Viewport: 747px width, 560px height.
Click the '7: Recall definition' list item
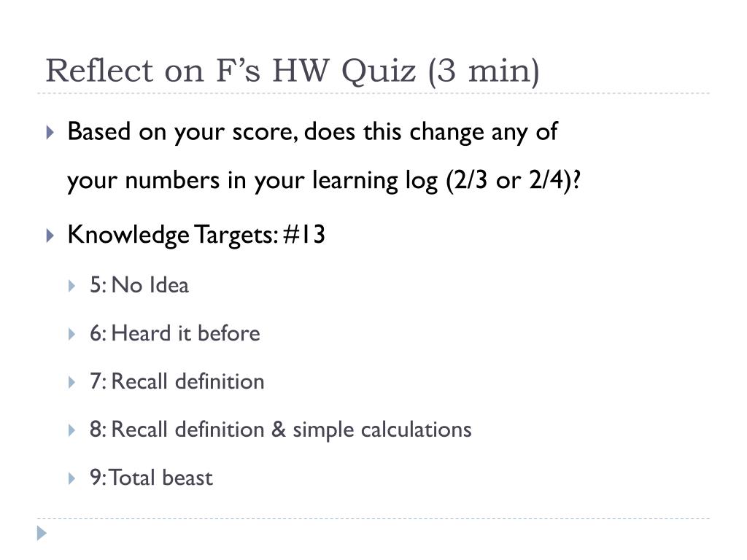[177, 382]
